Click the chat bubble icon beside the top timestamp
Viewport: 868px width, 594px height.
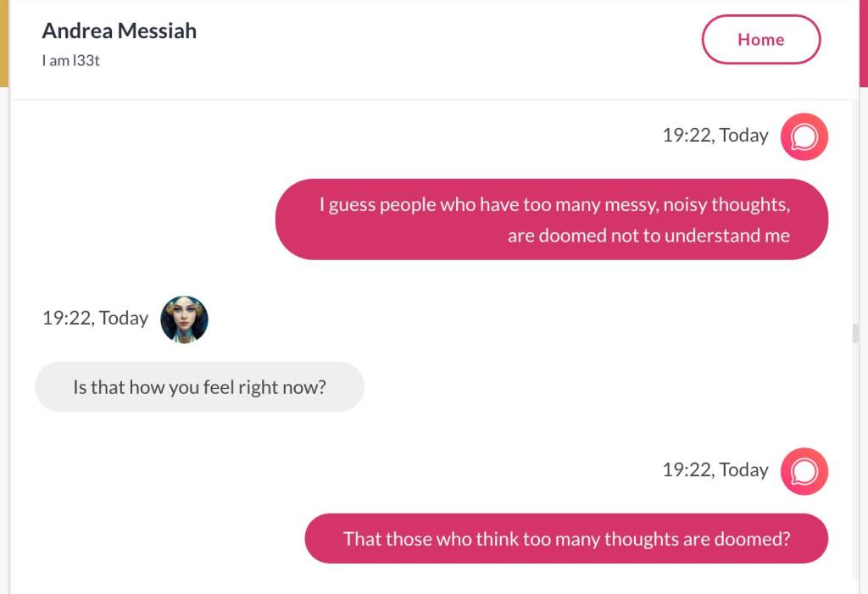(804, 136)
